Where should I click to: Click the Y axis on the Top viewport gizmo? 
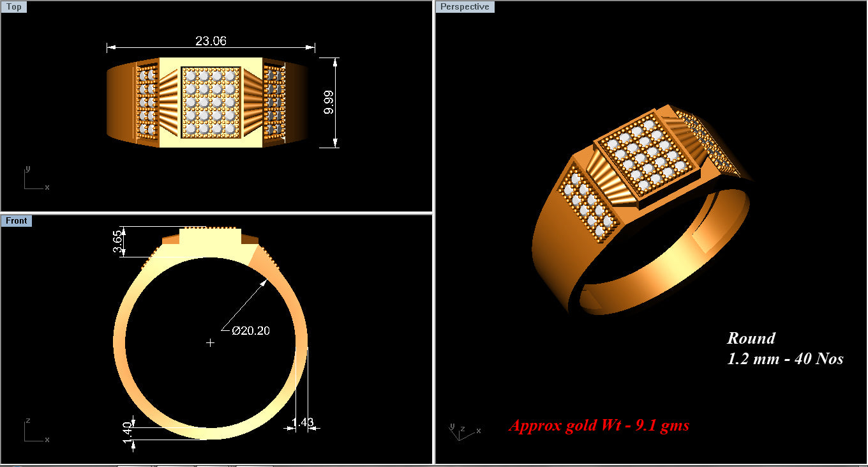coord(27,171)
